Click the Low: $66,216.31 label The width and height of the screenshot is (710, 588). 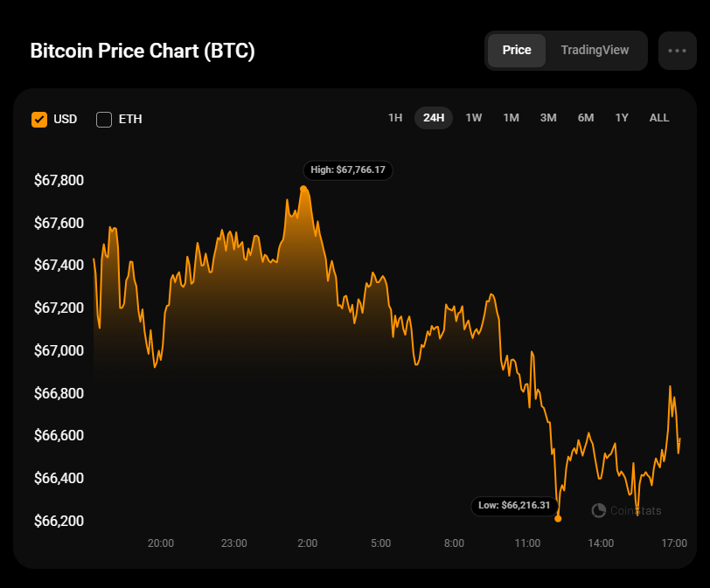click(x=514, y=505)
